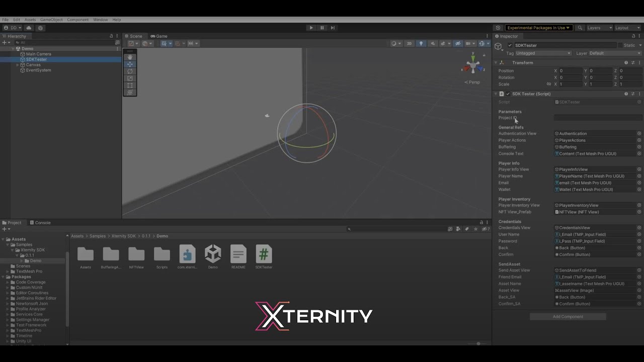Click the Project ID input field
The height and width of the screenshot is (362, 644).
pos(598,118)
